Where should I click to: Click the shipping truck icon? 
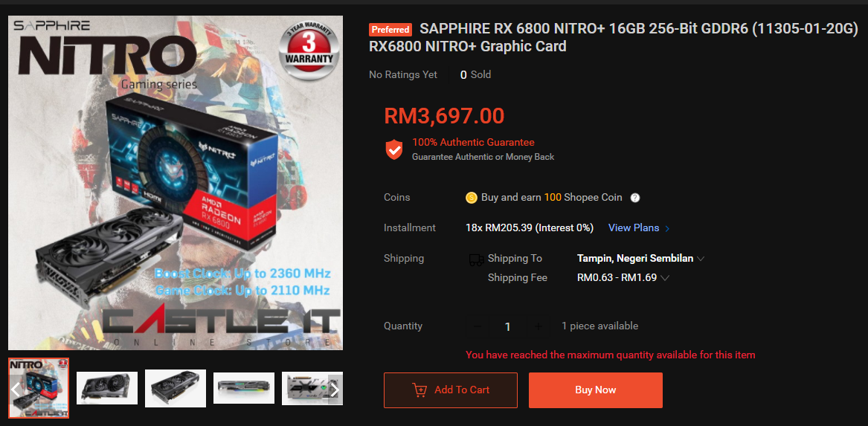pos(476,259)
